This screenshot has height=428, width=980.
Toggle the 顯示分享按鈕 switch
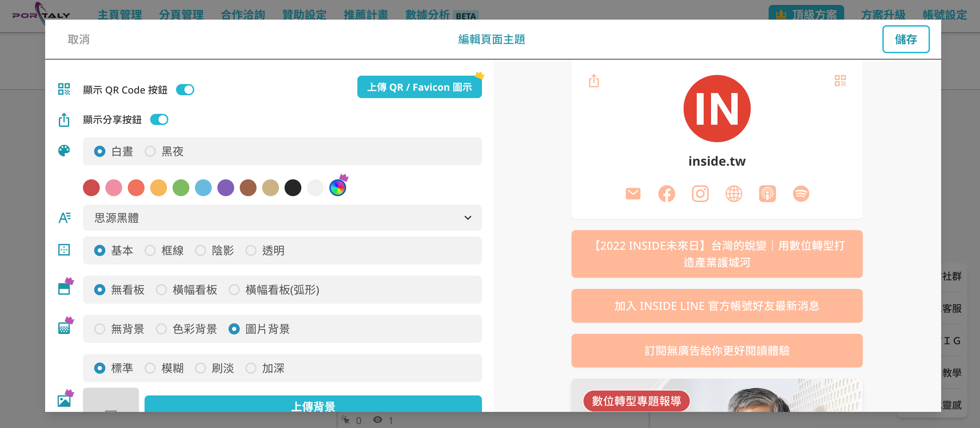(159, 119)
